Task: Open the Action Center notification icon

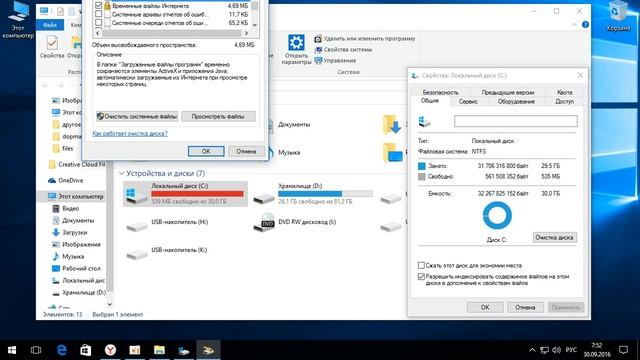Action: tap(623, 350)
